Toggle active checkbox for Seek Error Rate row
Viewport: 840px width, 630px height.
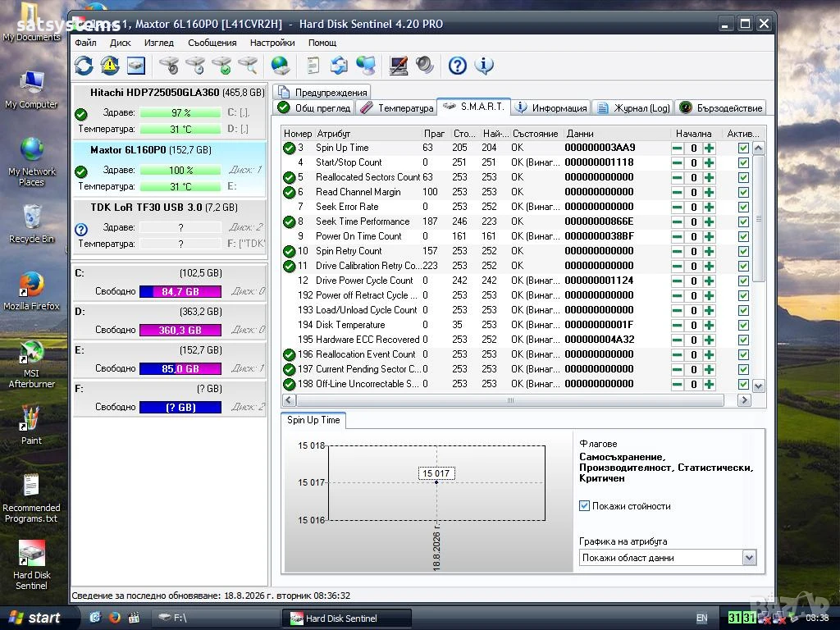[743, 207]
